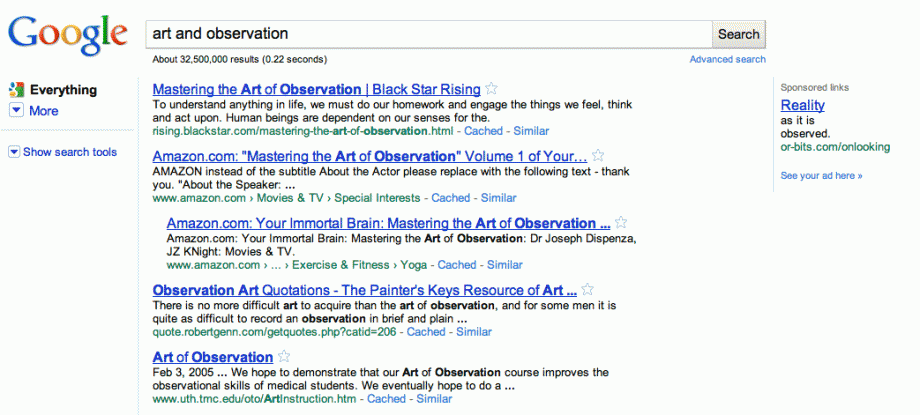Open Amazon Your Immortal Brain result title

(388, 223)
